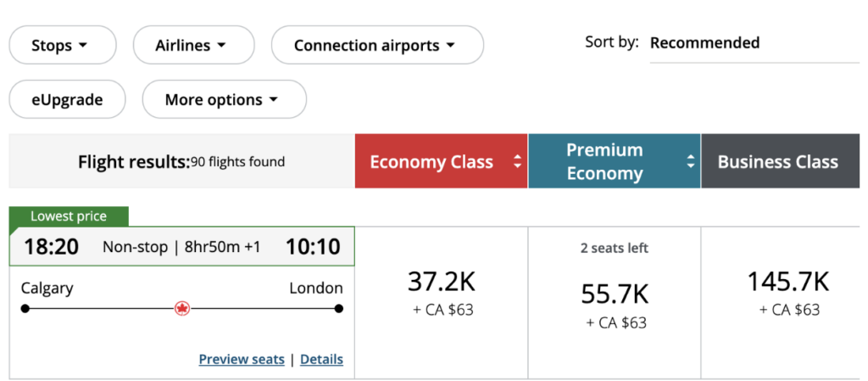Open the Preview seats link

pos(242,359)
